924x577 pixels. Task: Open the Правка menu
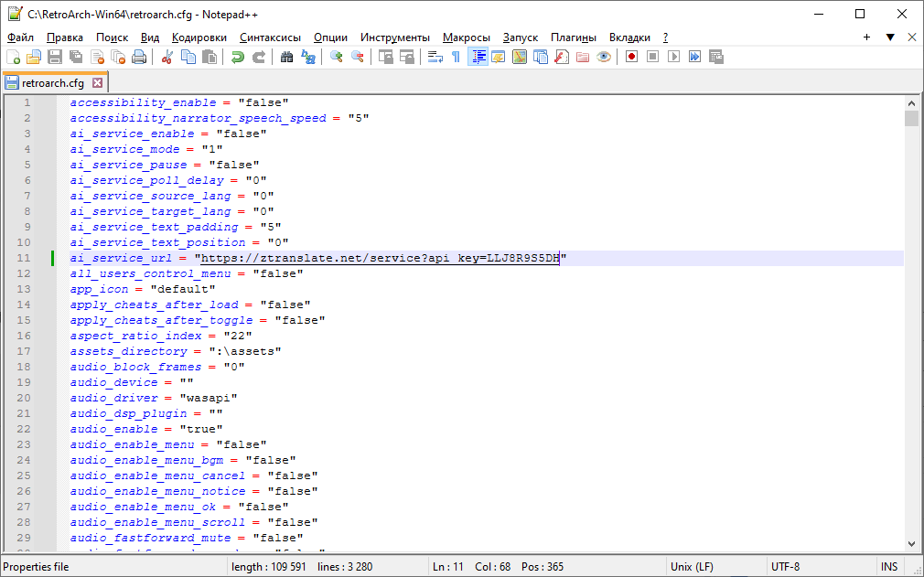(65, 37)
